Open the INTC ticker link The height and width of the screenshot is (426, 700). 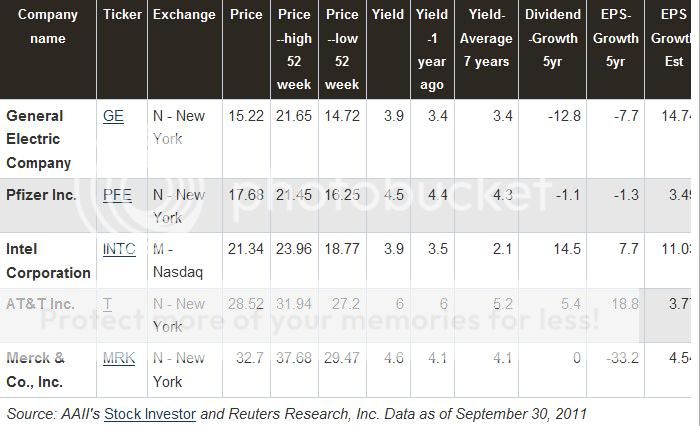pos(120,249)
